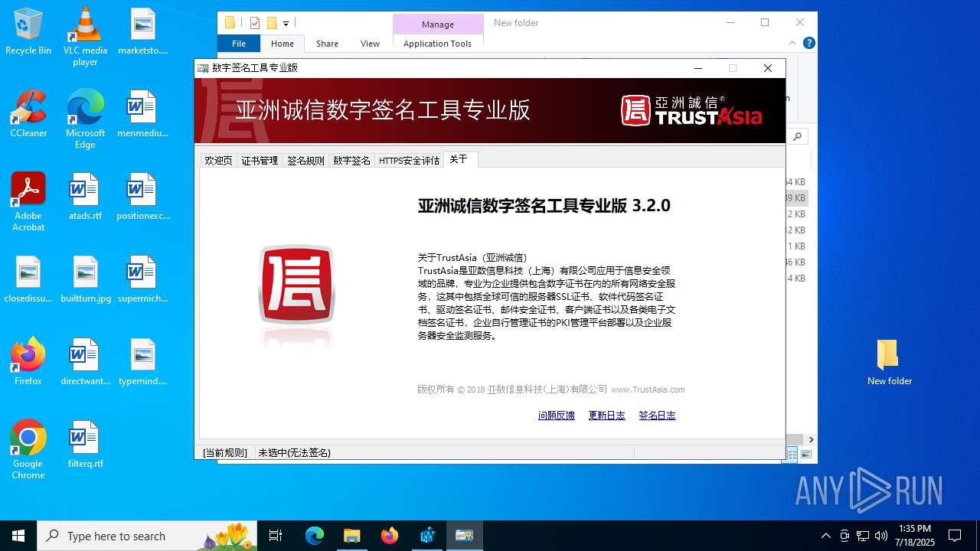Select the Recycle Bin desktop icon
980x551 pixels.
[28, 32]
